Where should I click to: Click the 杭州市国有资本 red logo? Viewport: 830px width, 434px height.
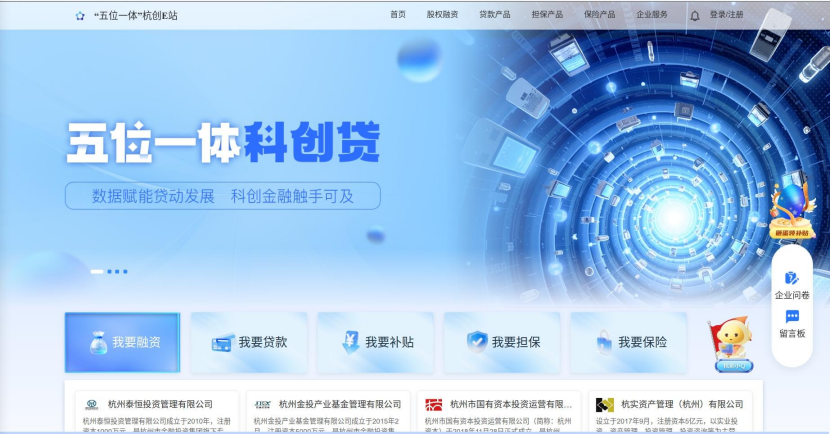point(434,404)
